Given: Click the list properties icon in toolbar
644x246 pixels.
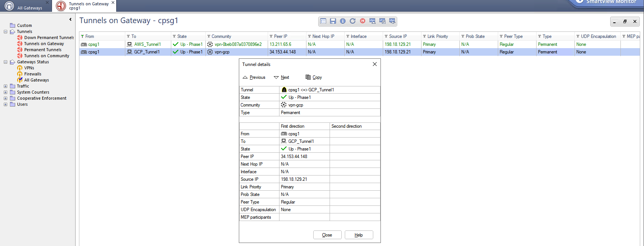Looking at the screenshot, I should (x=323, y=21).
